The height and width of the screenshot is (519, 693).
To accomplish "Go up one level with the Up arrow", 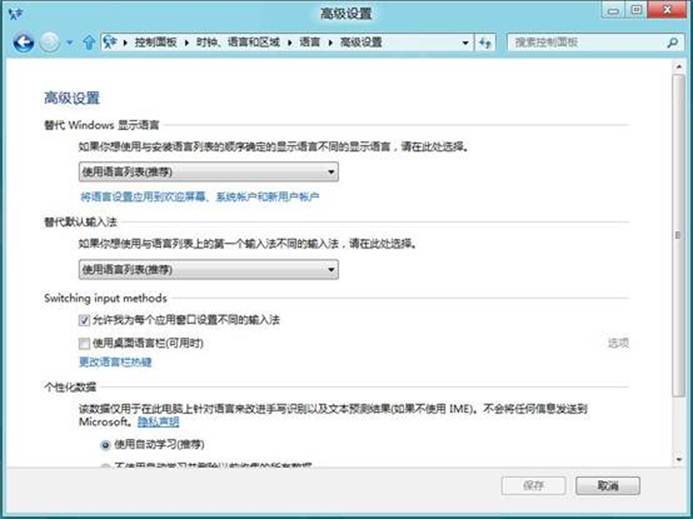I will coord(89,42).
